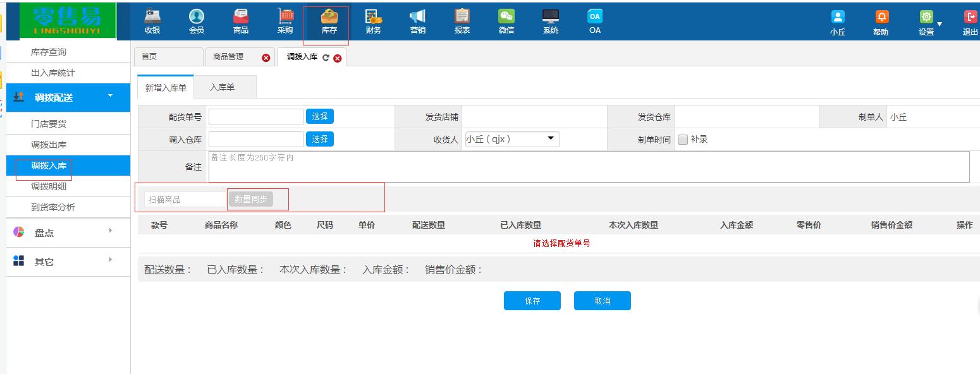Click inside the 扫描商品 scan input field

(183, 198)
